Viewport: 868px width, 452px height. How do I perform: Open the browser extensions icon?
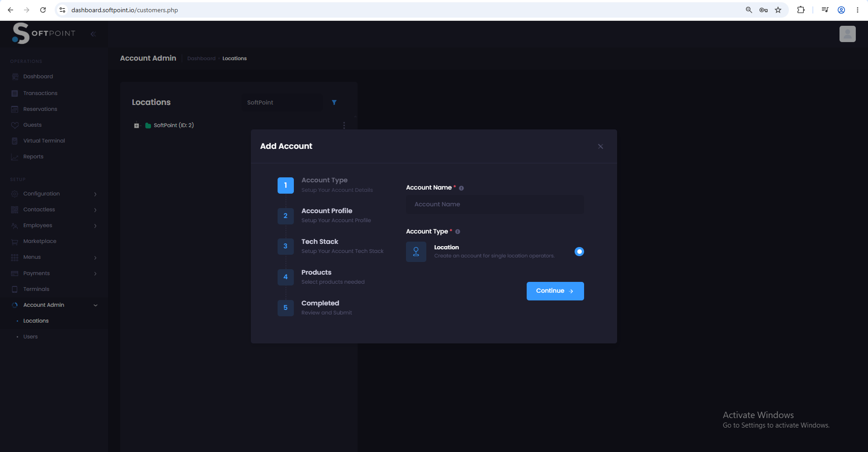pos(801,10)
